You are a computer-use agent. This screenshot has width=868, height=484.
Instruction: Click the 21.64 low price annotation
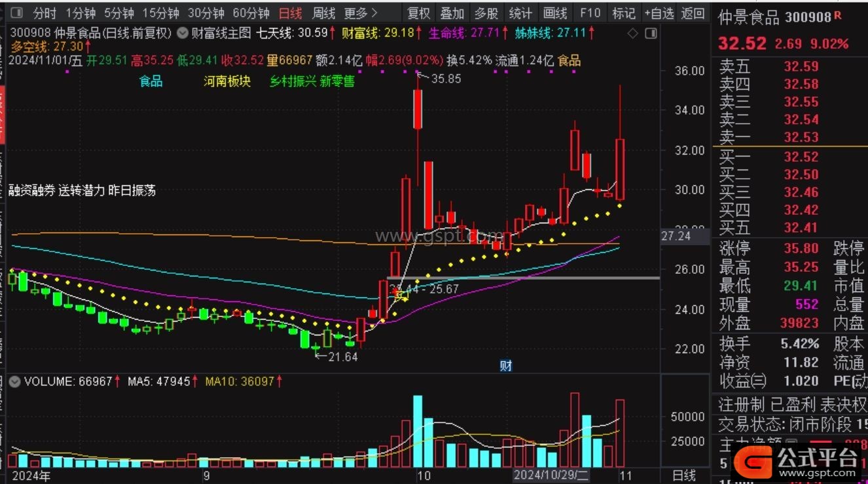(342, 356)
